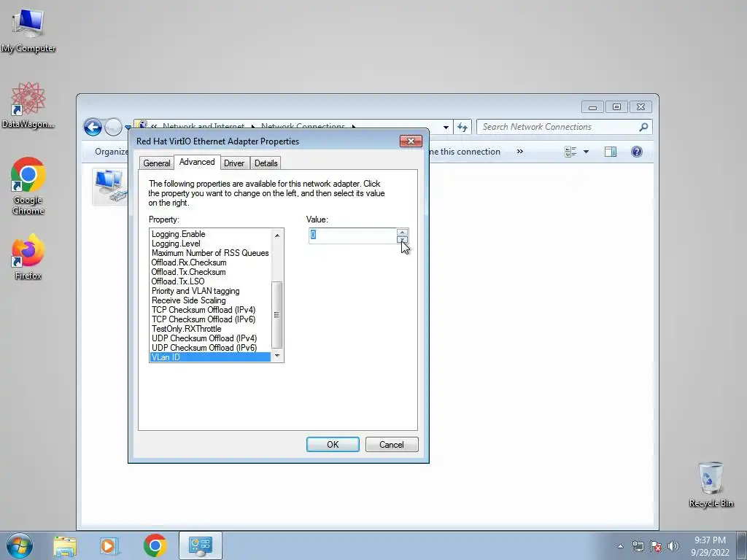Open the address bar history dropdown
The image size is (747, 560).
point(446,127)
